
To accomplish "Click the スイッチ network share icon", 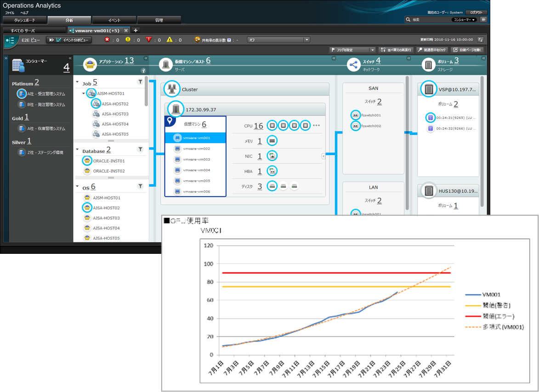I will coord(353,65).
